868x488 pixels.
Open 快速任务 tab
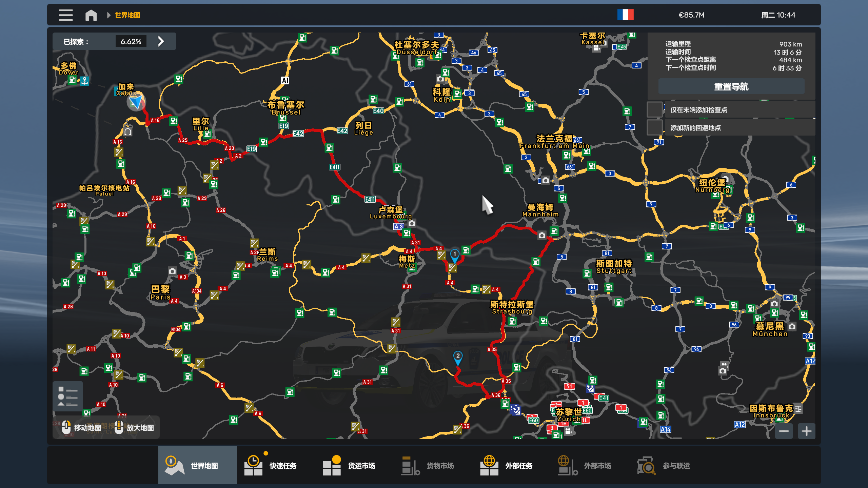click(x=276, y=465)
